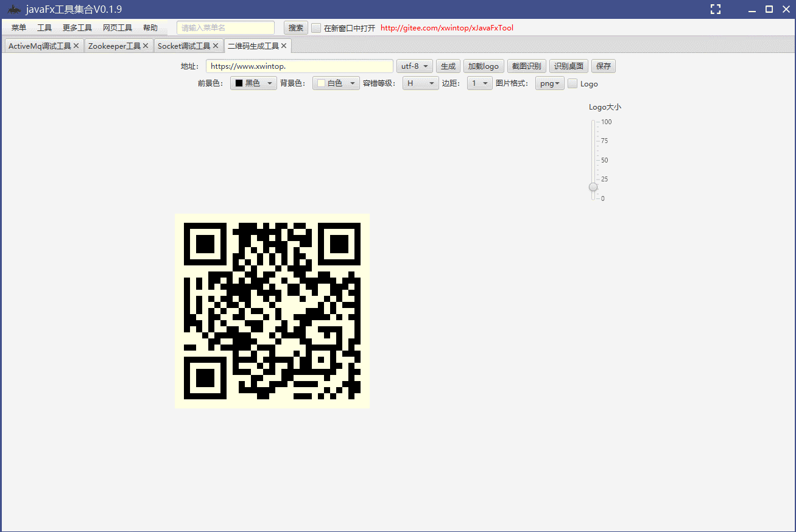
Task: Open the gitee.com xJavaFxTool link
Action: (x=447, y=28)
